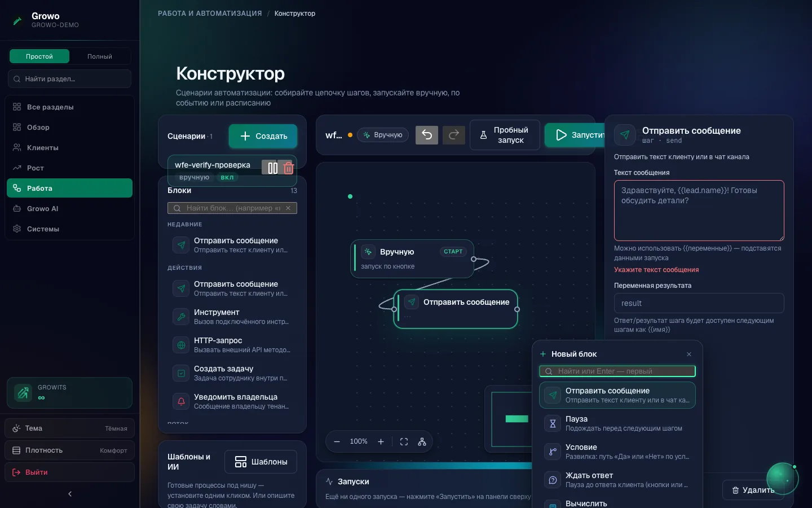Change Плотность density setting
812x508 pixels.
pos(70,450)
